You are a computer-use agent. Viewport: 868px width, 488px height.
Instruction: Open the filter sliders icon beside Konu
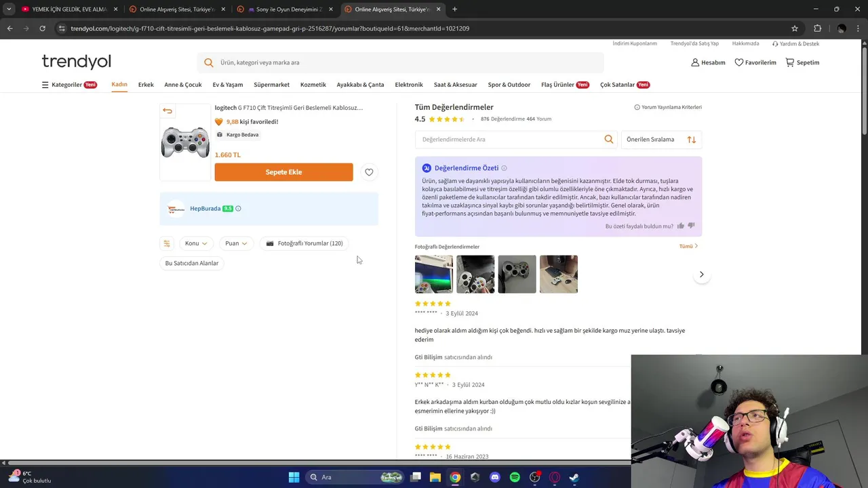click(167, 243)
